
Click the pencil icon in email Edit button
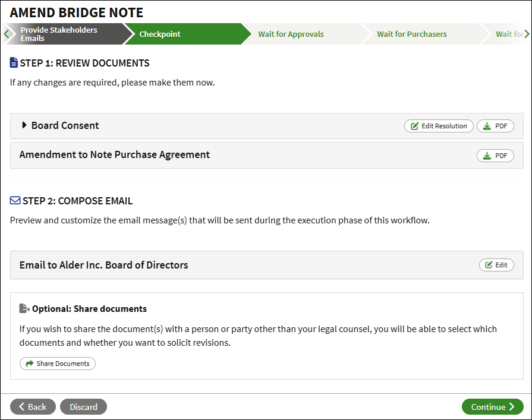coord(489,265)
